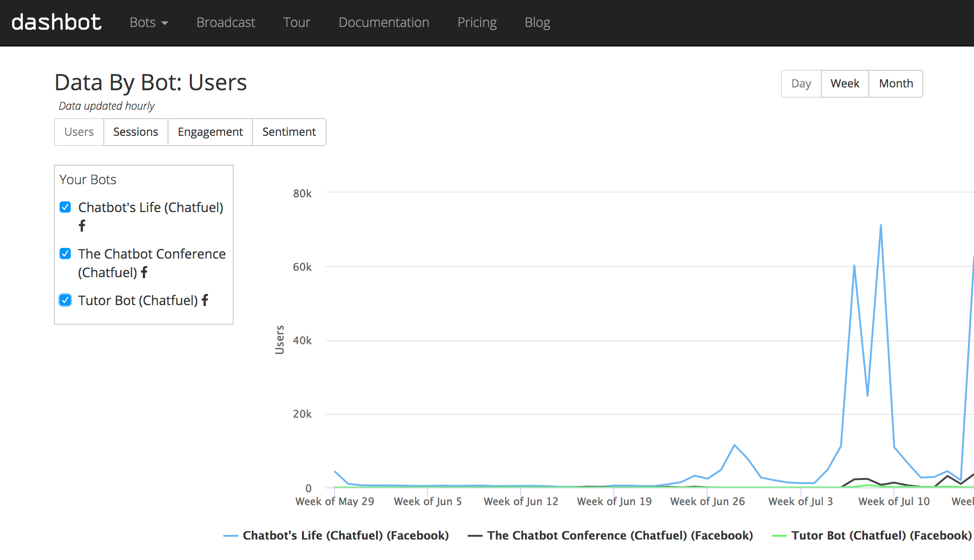Click the dashbot logo
Image resolution: width=974 pixels, height=560 pixels.
click(x=56, y=22)
